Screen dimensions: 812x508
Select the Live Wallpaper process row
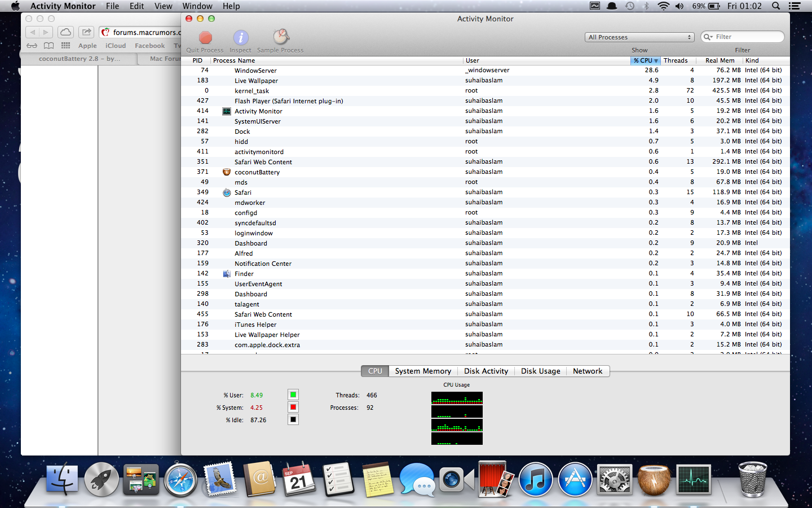tap(486, 81)
